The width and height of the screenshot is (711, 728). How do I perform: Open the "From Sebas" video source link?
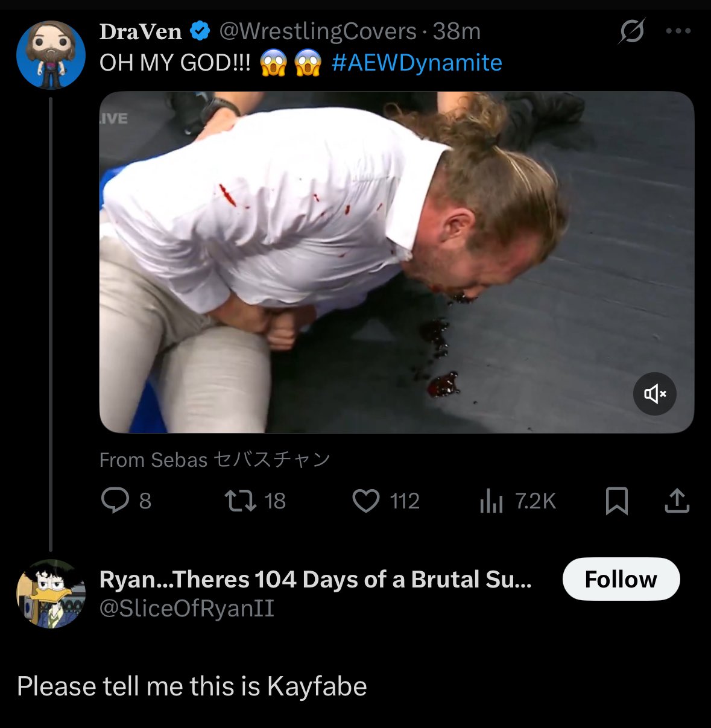[x=215, y=460]
